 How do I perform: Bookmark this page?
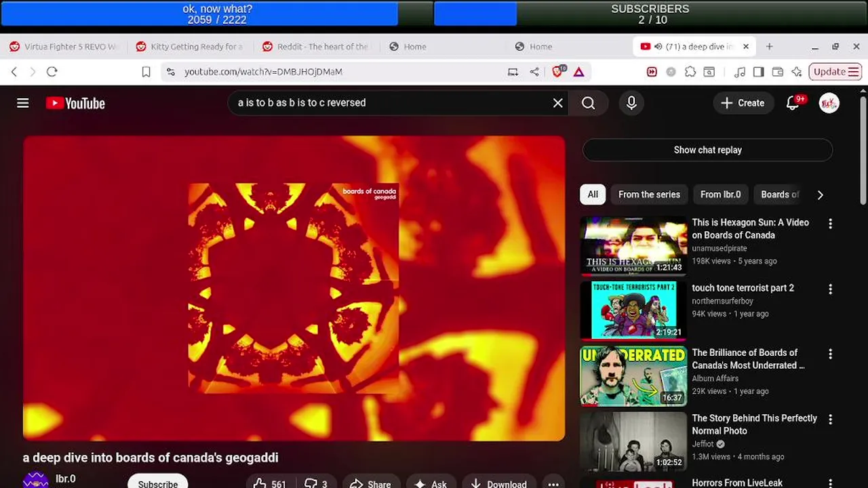coord(146,72)
